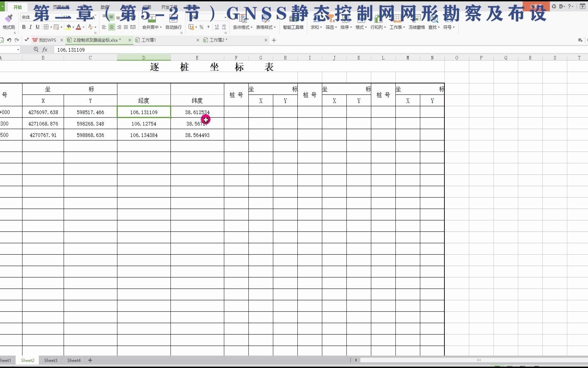
Task: Toggle italic formatting
Action: 31,27
